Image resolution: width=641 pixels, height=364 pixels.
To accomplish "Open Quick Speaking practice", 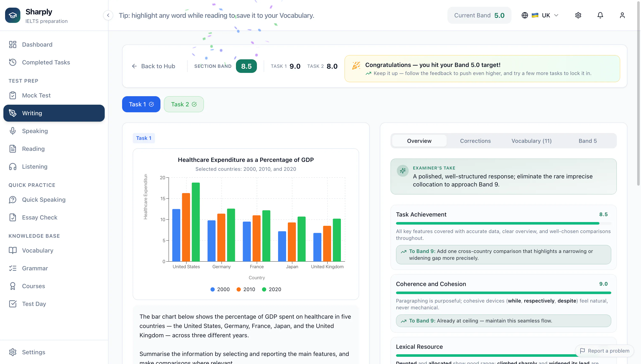I will click(54, 200).
